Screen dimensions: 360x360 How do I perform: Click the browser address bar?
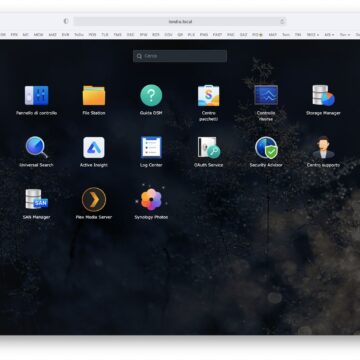point(180,21)
